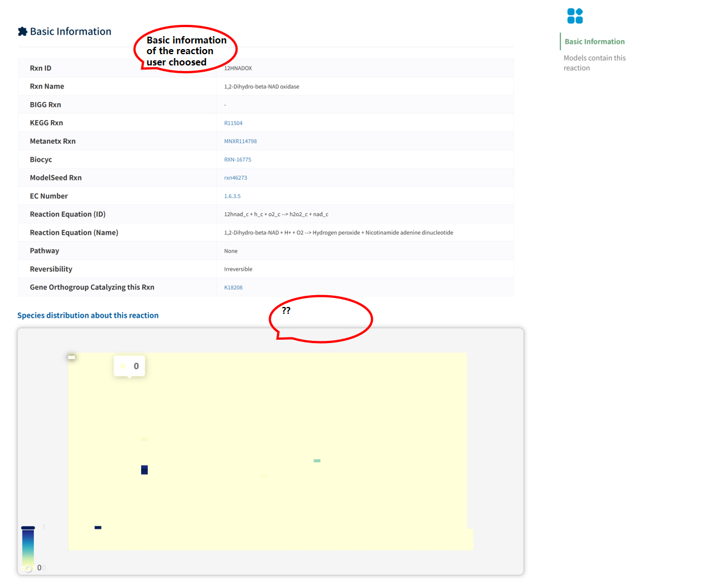Click the small dark blue cell near legend
The image size is (707, 588).
(x=98, y=528)
